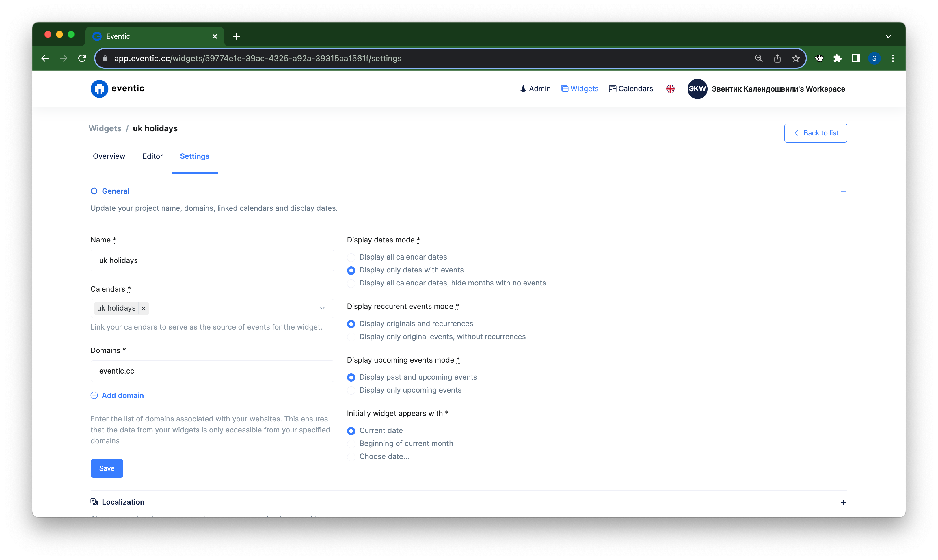The width and height of the screenshot is (938, 560).
Task: Remove the uk holidays calendar tag
Action: click(144, 308)
